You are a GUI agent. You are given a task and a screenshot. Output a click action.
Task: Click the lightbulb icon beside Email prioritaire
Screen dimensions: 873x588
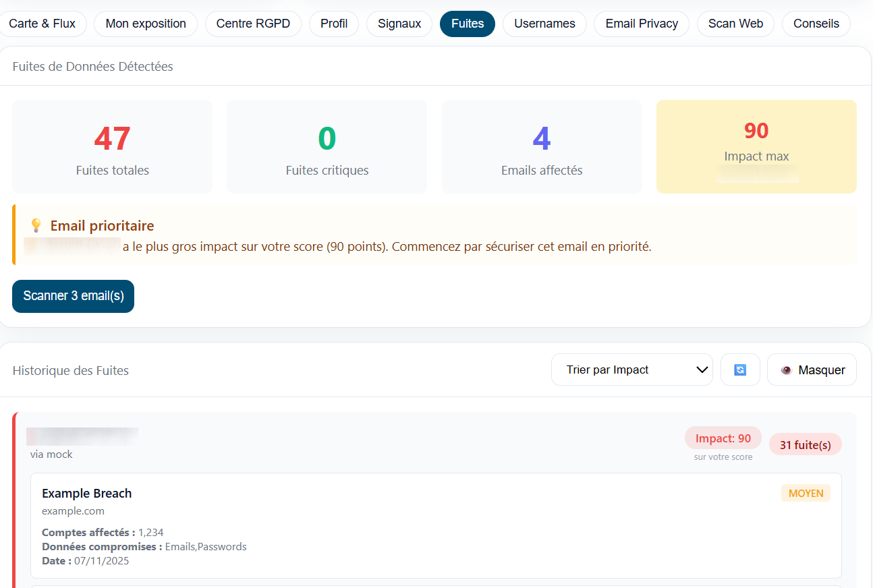coord(36,226)
